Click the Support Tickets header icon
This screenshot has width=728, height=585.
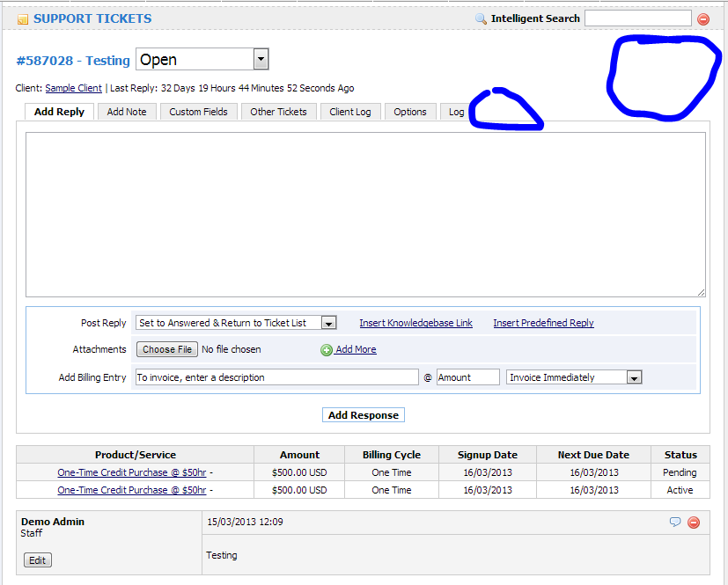coord(23,19)
